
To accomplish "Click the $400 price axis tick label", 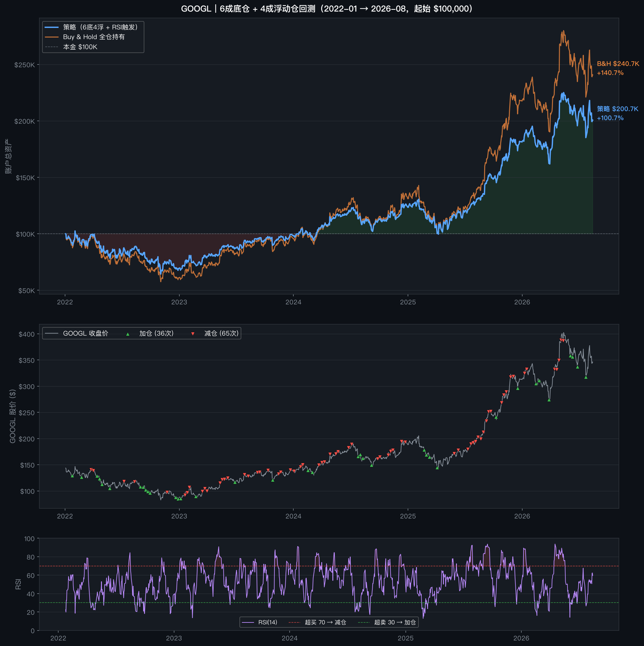I will tap(27, 334).
